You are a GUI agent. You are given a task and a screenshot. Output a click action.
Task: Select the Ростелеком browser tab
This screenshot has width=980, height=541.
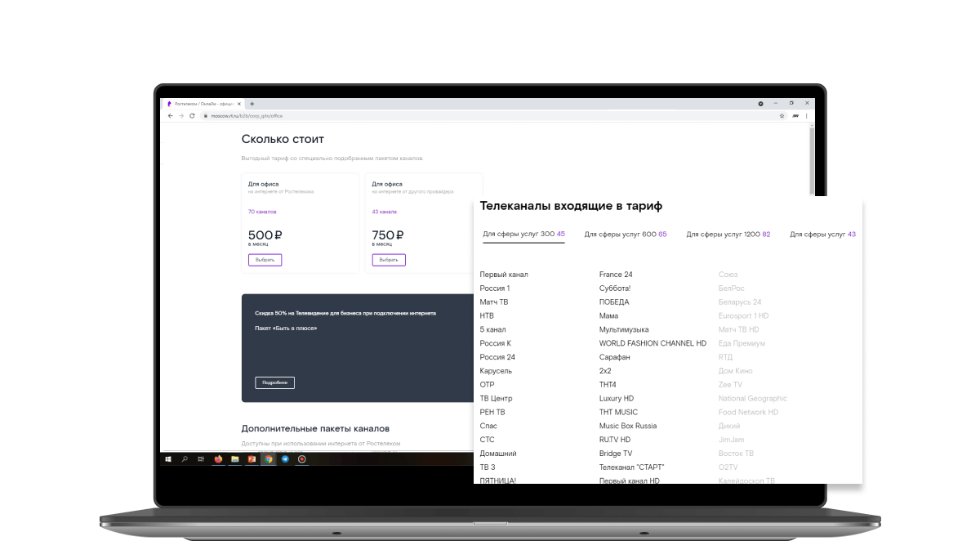[x=203, y=104]
